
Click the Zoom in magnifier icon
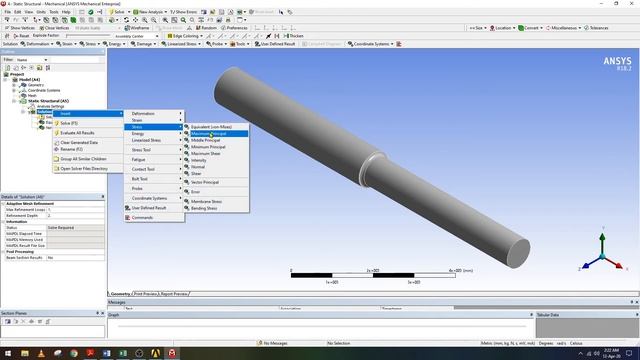point(144,20)
